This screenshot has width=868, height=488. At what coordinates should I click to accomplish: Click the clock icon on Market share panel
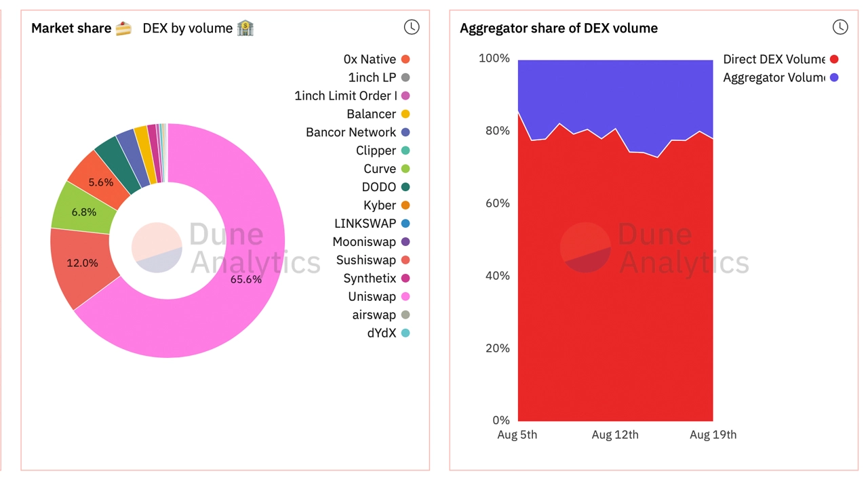[x=412, y=27]
